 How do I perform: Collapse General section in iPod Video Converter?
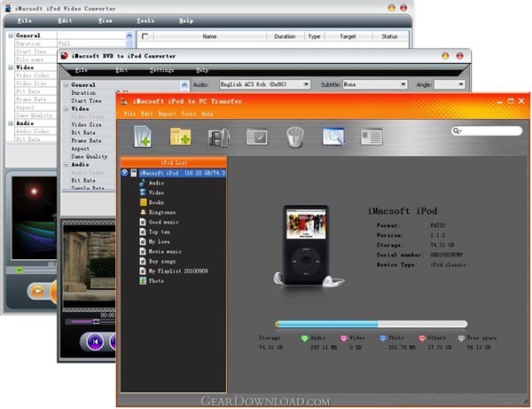(11, 35)
